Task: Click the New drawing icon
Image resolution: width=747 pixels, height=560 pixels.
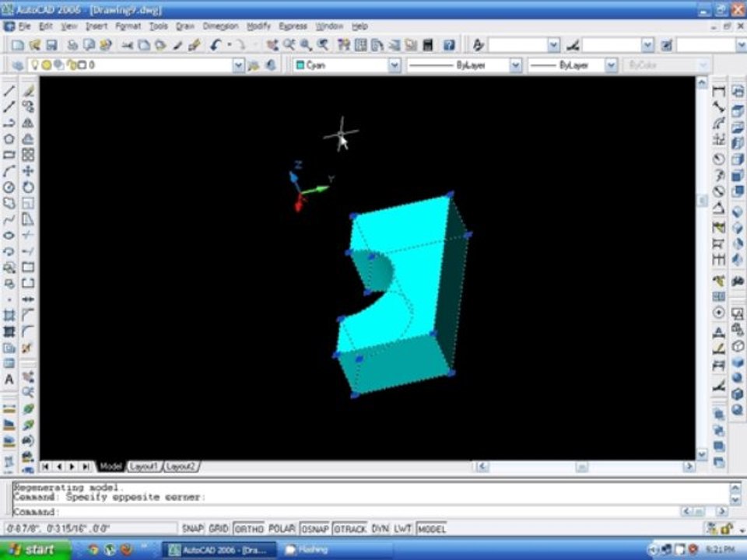Action: (x=18, y=45)
